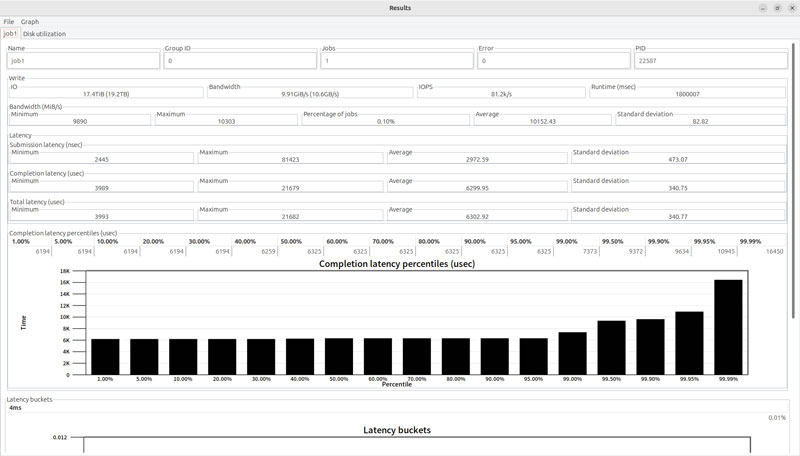Click Submission latency Maximum field showing 81423

click(x=290, y=158)
